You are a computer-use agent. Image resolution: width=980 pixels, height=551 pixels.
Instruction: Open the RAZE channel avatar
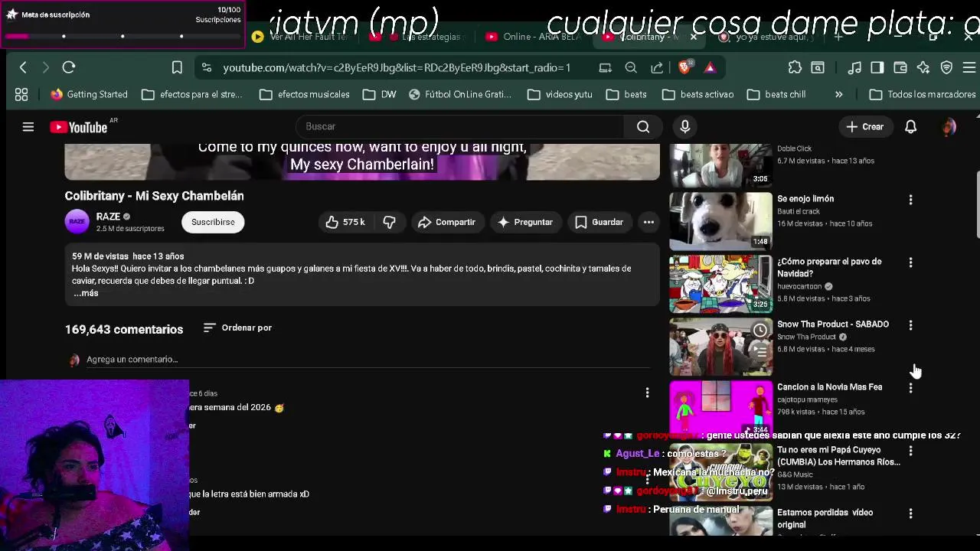pyautogui.click(x=77, y=222)
